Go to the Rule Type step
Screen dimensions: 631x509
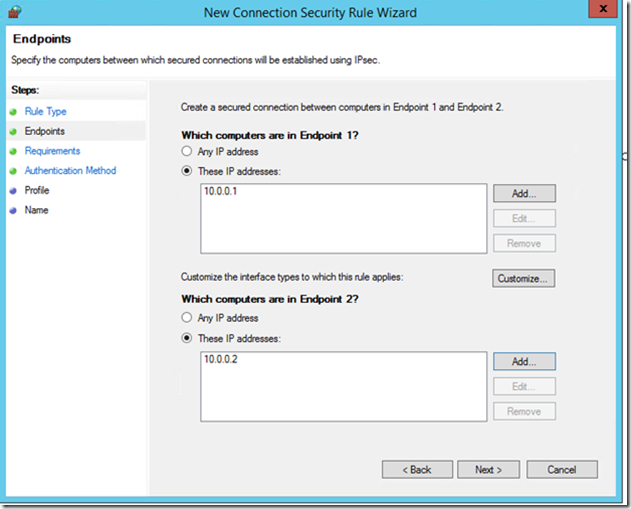click(45, 111)
